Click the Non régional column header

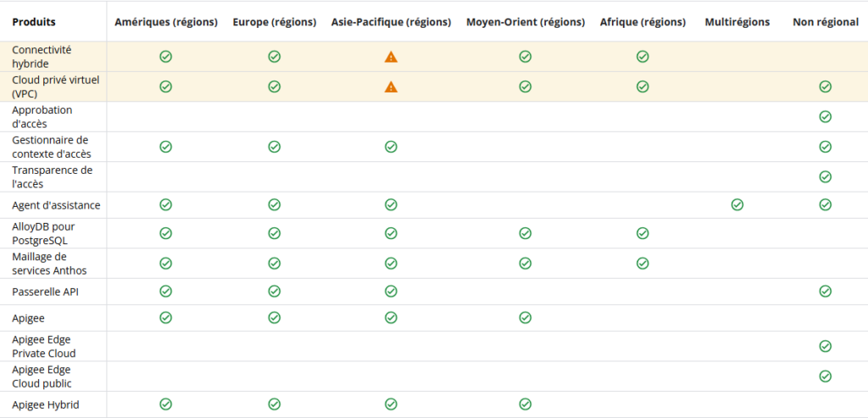826,22
